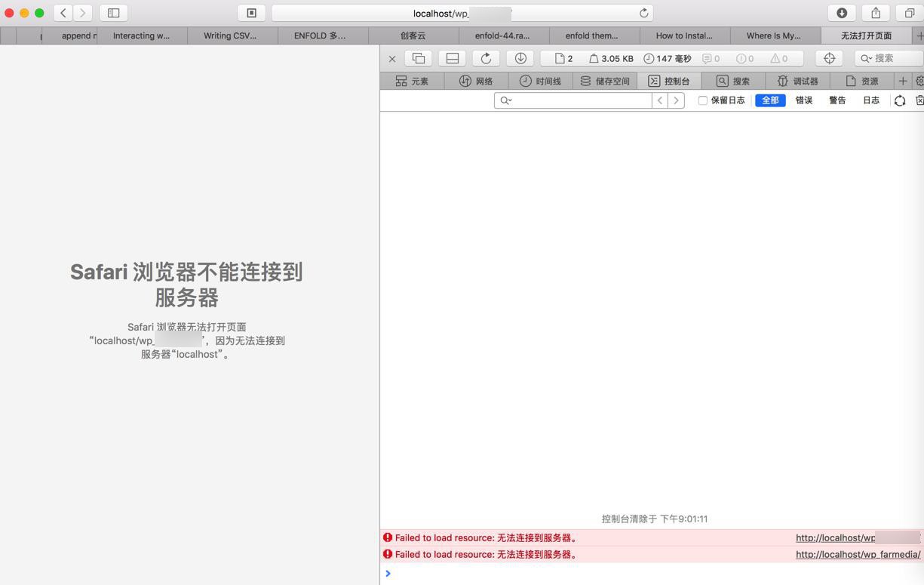Switch to the Where Is My... tab
Viewport: 924px width, 585px height.
[775, 35]
